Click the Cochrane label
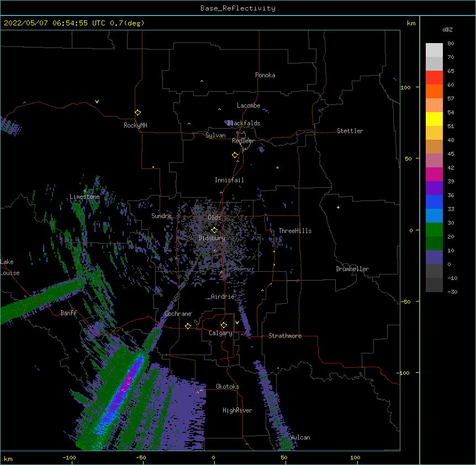The width and height of the screenshot is (476, 465). pyautogui.click(x=178, y=314)
